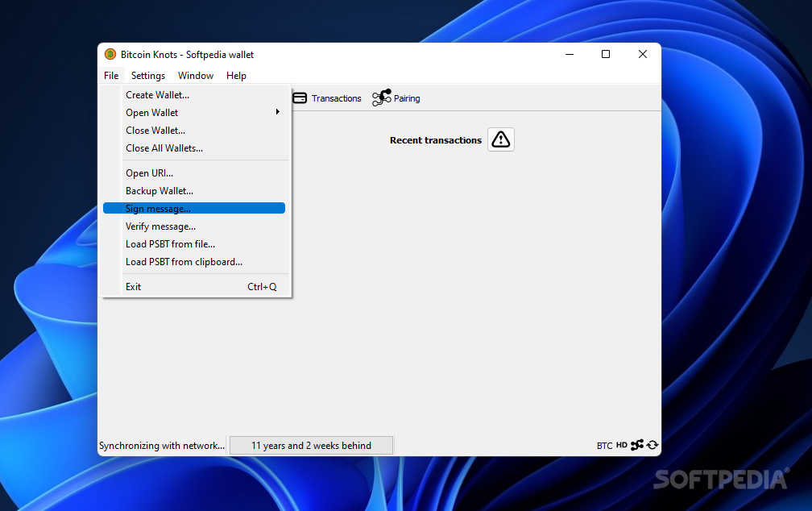The width and height of the screenshot is (812, 511).
Task: Click the network connections status icon
Action: click(637, 445)
